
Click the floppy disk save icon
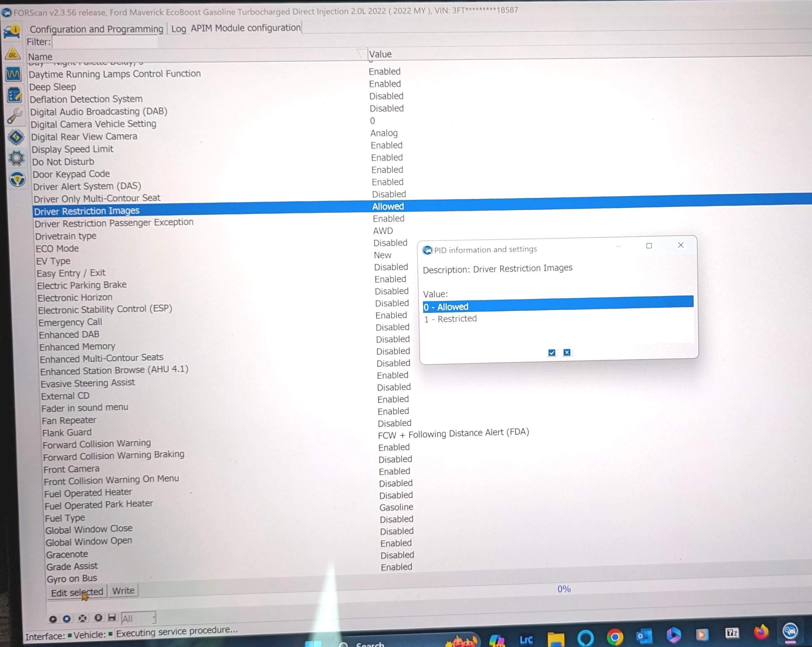click(x=112, y=617)
